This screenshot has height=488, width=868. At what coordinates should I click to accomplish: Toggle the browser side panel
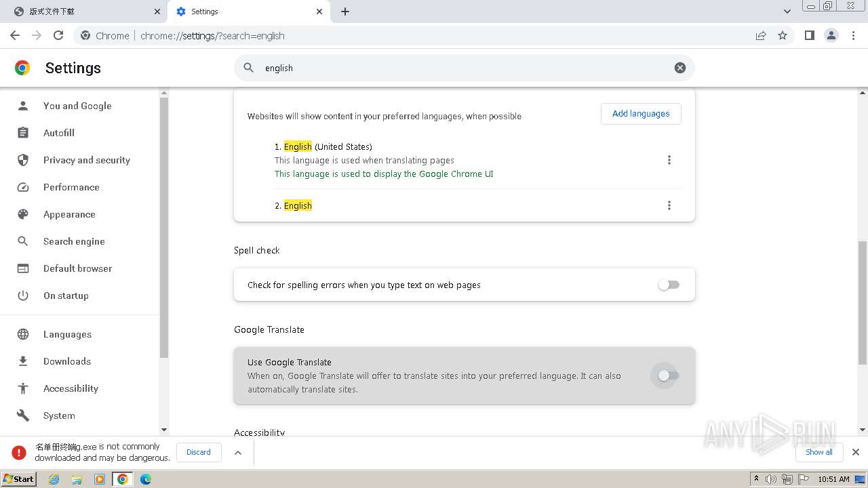point(809,35)
